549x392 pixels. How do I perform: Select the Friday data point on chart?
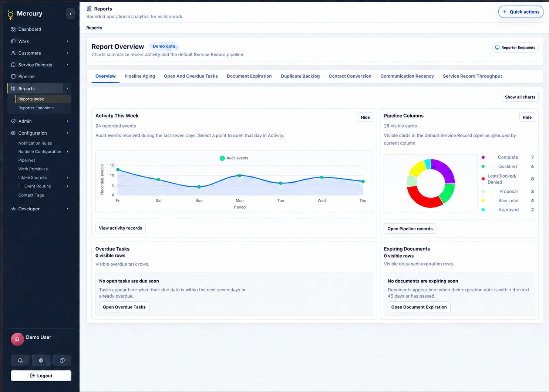118,170
